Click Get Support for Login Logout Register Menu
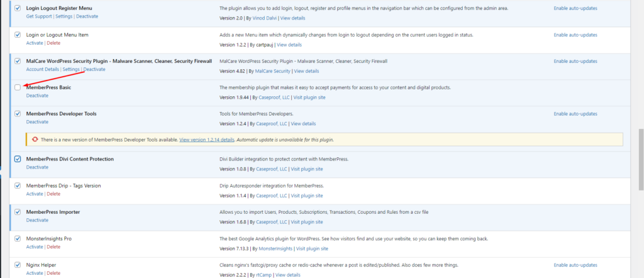644x278 pixels. pos(38,16)
